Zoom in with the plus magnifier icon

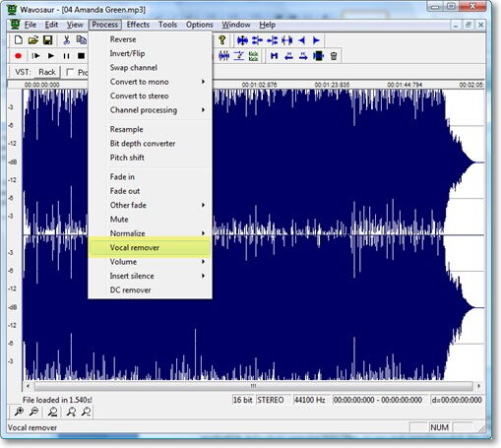pos(19,412)
